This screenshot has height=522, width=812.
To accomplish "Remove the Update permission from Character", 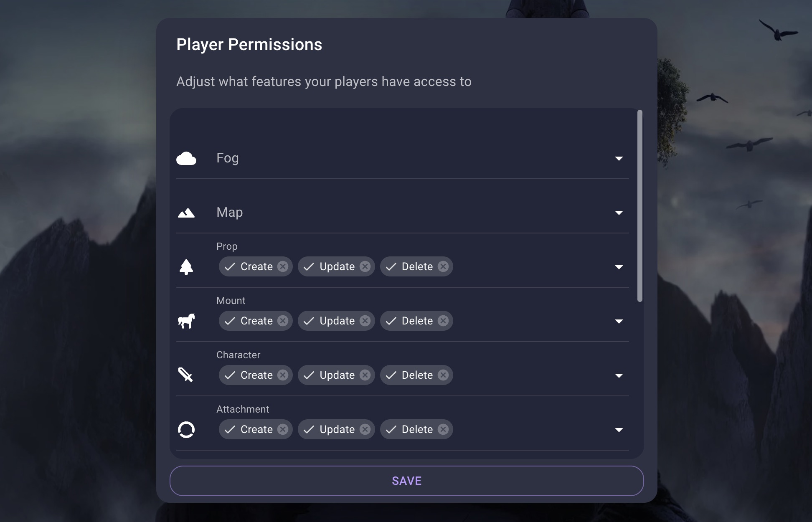I will pos(364,375).
